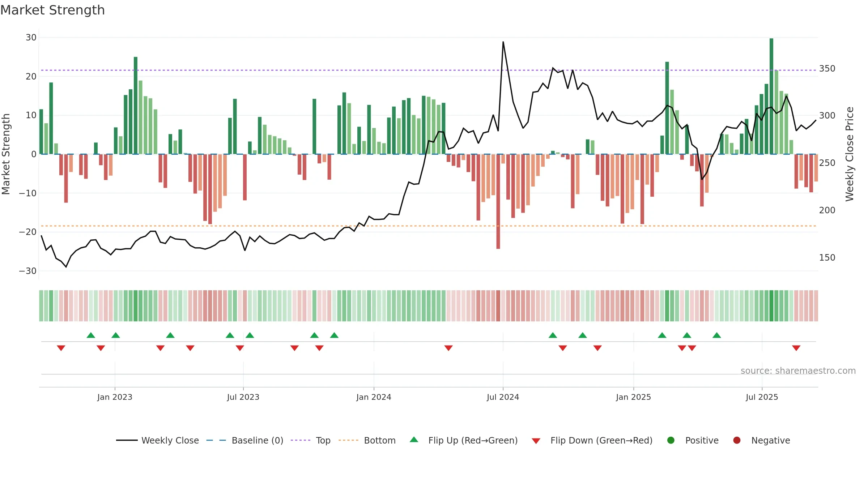Click the green Positive circle in legend

tap(671, 440)
